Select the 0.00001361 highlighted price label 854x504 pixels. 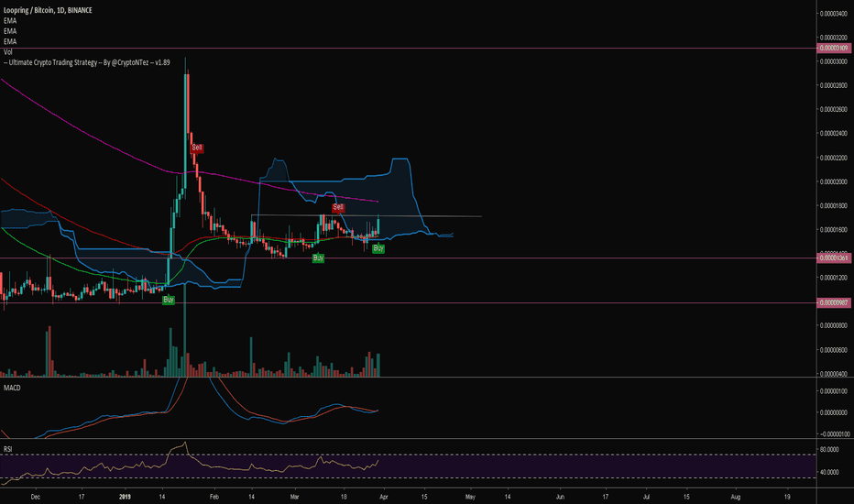[834, 258]
